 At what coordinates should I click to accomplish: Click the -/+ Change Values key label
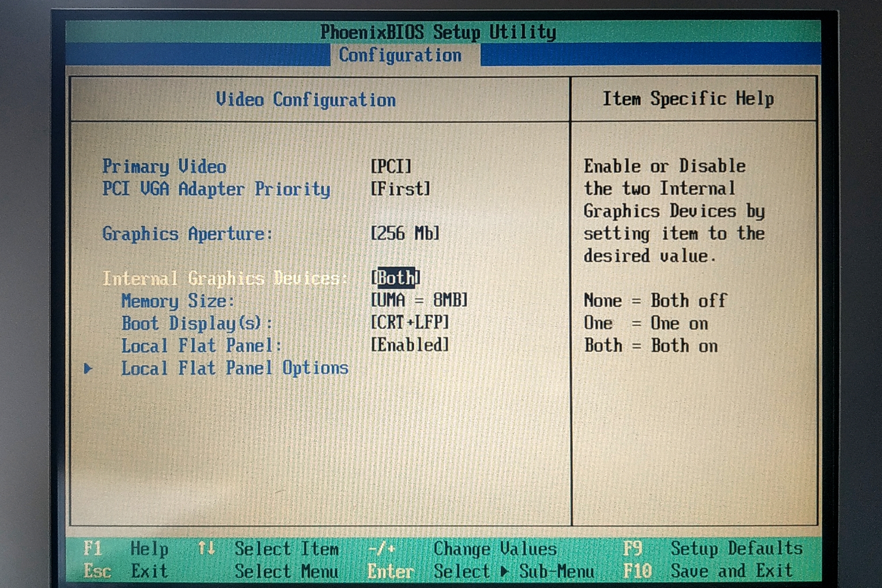click(x=382, y=549)
